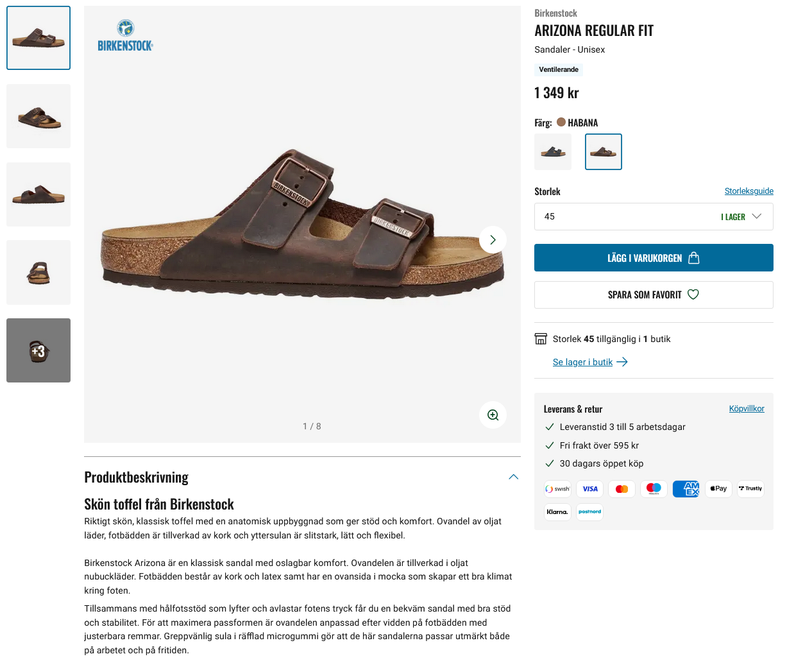Open the Köpvillkor link
Viewport: 812px width, 661px height.
click(x=747, y=409)
